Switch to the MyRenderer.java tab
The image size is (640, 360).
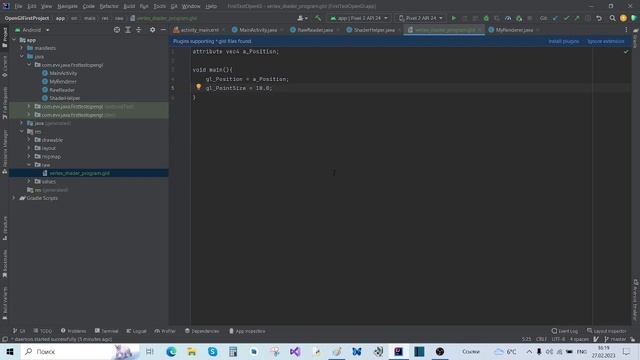[x=514, y=30]
